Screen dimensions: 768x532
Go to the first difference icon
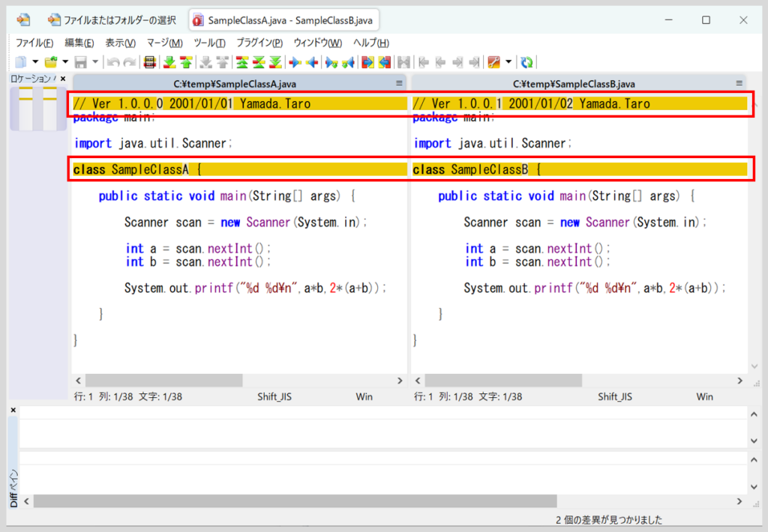pos(242,62)
